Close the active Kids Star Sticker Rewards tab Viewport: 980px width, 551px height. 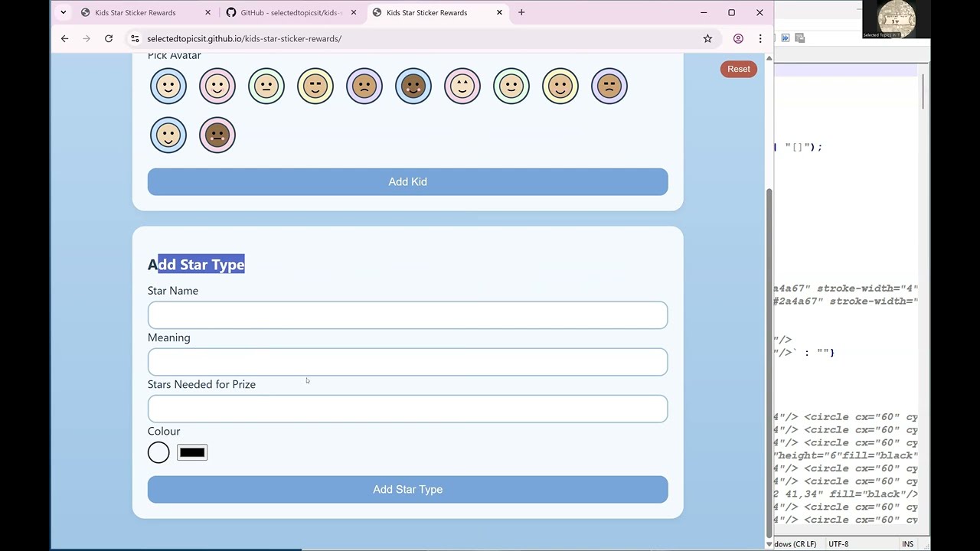(499, 12)
